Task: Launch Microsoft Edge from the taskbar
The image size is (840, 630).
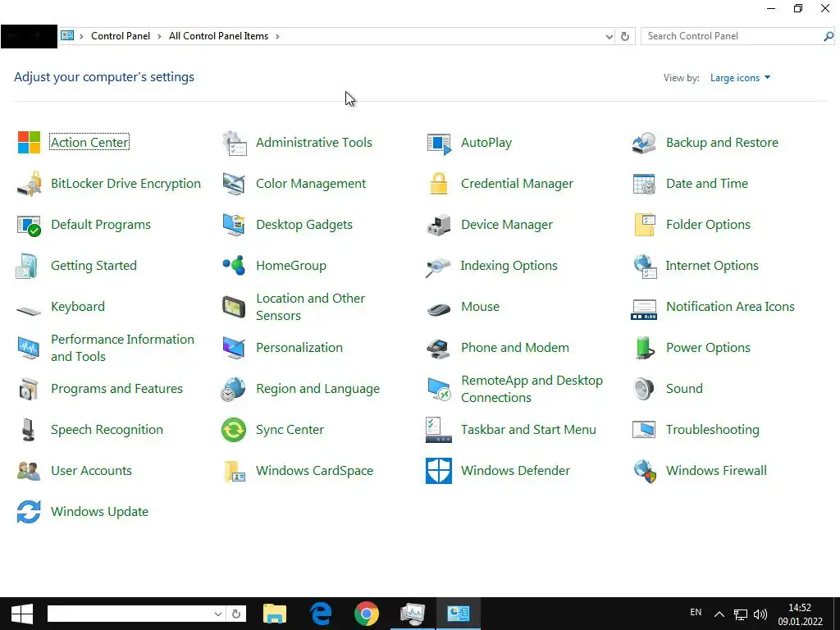Action: pyautogui.click(x=321, y=614)
